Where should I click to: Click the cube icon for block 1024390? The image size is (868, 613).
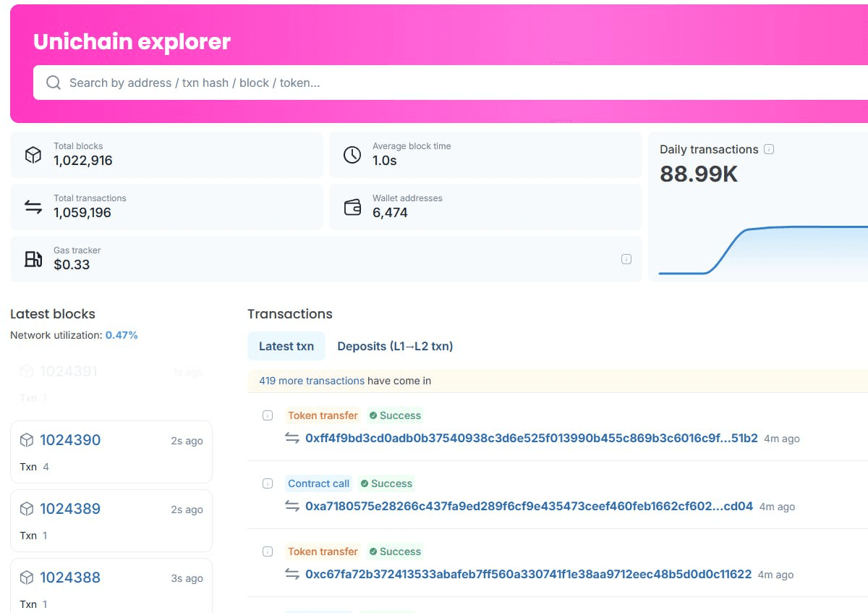coord(27,440)
